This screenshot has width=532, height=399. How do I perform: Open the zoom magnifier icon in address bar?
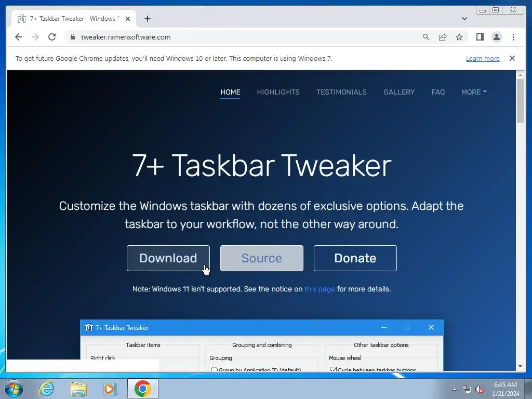426,37
